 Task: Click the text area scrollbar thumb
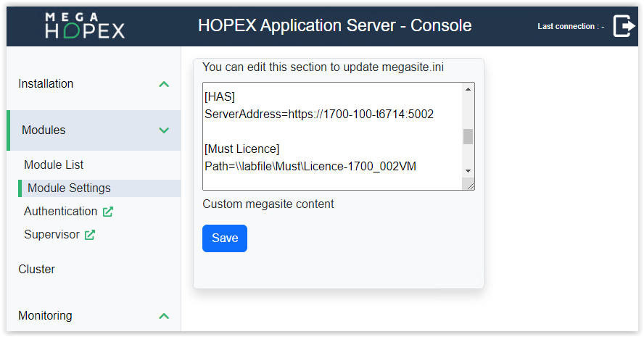pos(468,136)
